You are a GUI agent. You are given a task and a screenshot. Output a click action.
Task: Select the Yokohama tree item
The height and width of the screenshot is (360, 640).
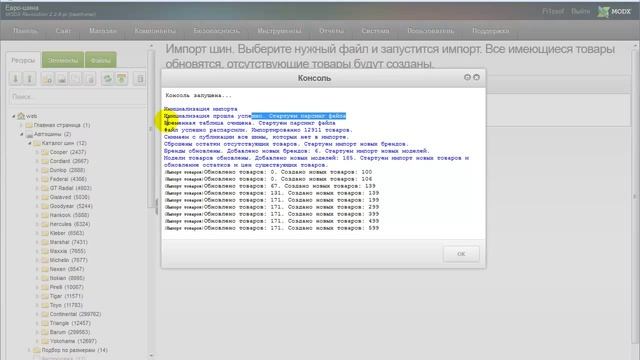tap(73, 341)
